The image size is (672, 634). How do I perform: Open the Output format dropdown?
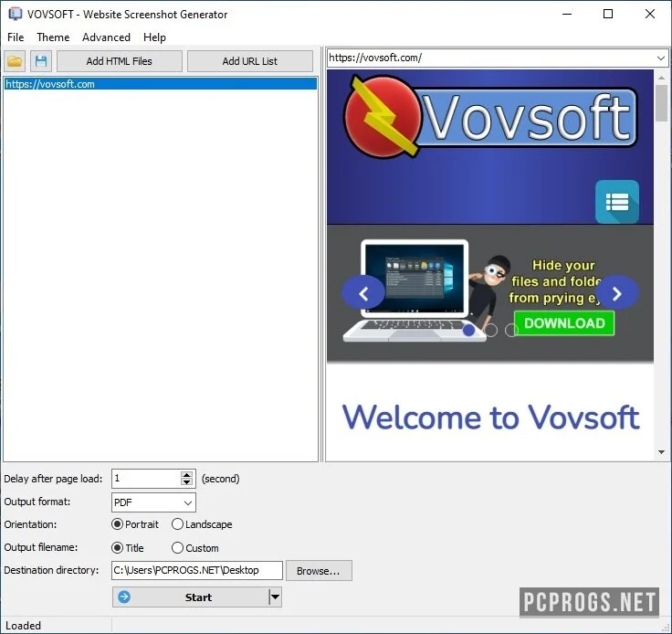(x=188, y=502)
